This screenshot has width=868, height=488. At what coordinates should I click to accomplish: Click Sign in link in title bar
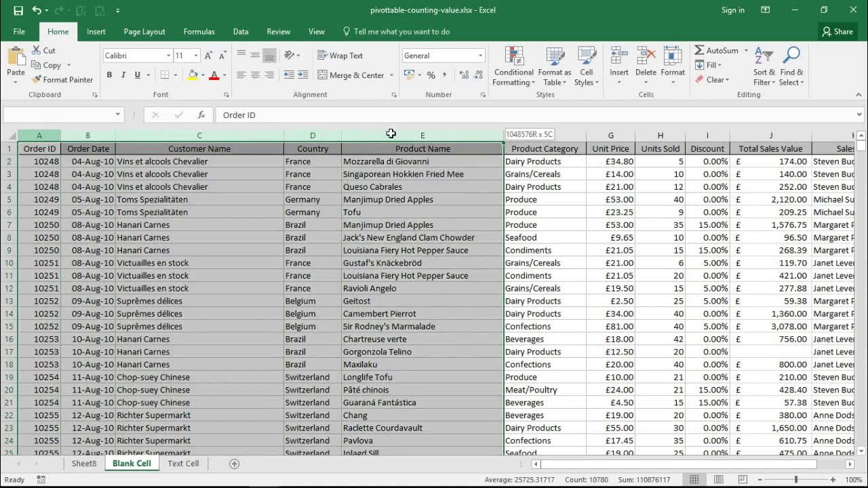(x=732, y=10)
